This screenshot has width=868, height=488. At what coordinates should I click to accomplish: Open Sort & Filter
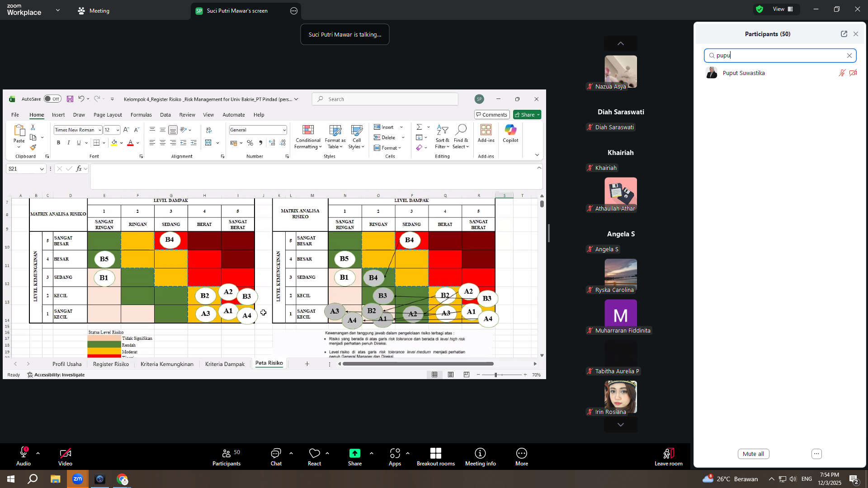click(442, 136)
